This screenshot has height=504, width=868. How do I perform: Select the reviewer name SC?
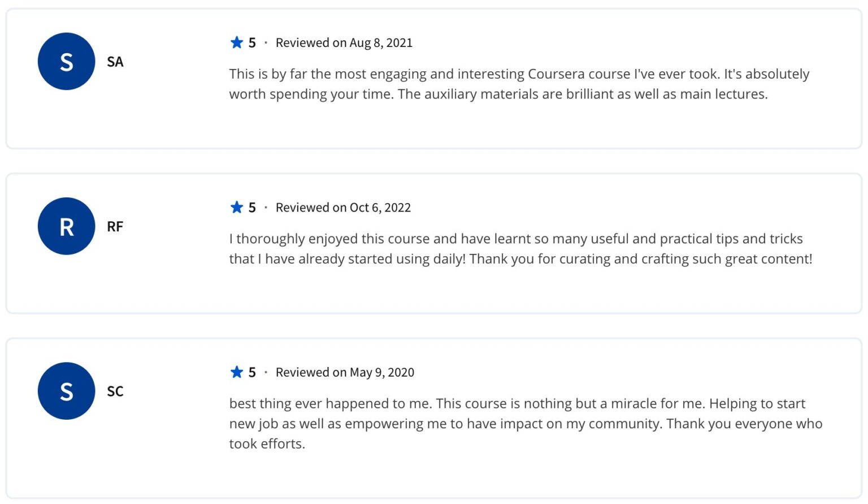115,391
